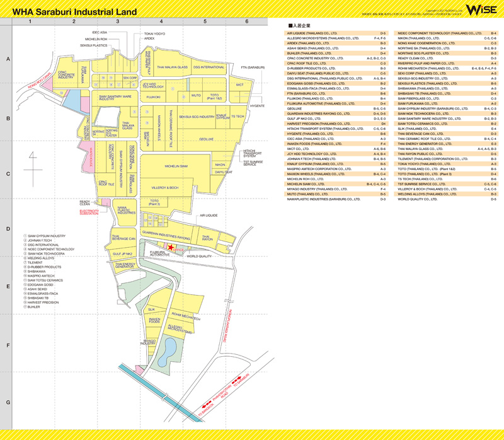
Task: Click the circled number 1 Siam Gypsum legend entry
Action: point(45,236)
